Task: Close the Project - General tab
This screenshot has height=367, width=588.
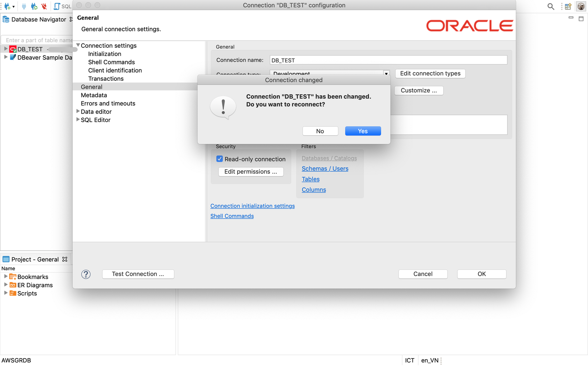Action: click(65, 259)
